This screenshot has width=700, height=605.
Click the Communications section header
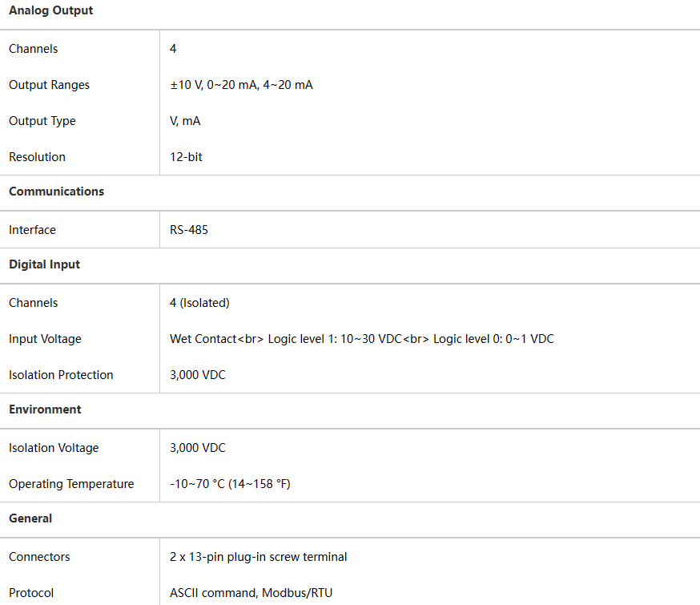[57, 192]
